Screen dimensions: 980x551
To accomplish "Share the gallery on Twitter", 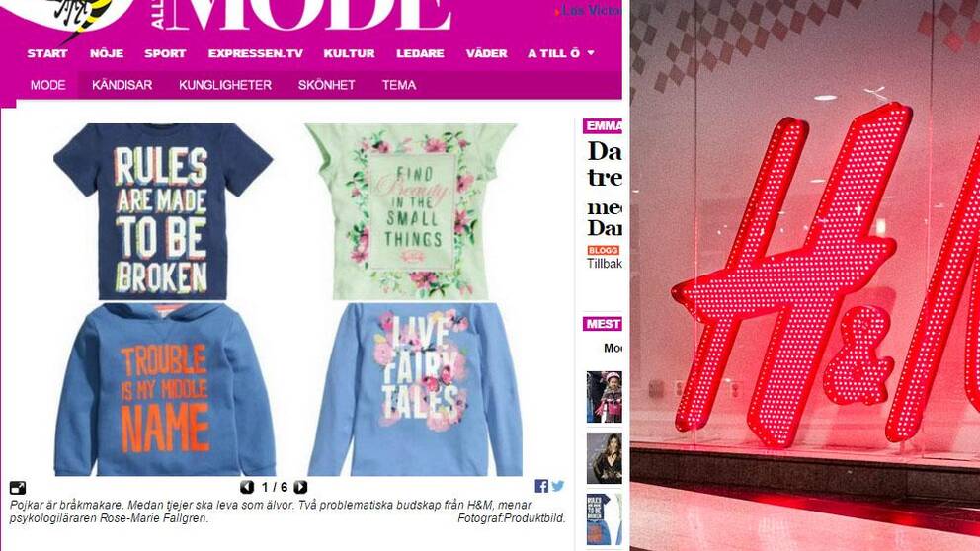I will pyautogui.click(x=557, y=486).
